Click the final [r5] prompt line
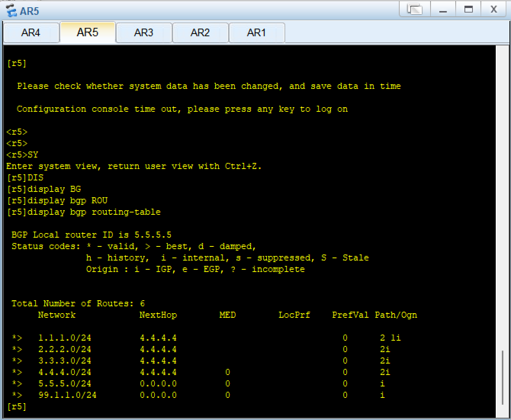 (x=16, y=407)
